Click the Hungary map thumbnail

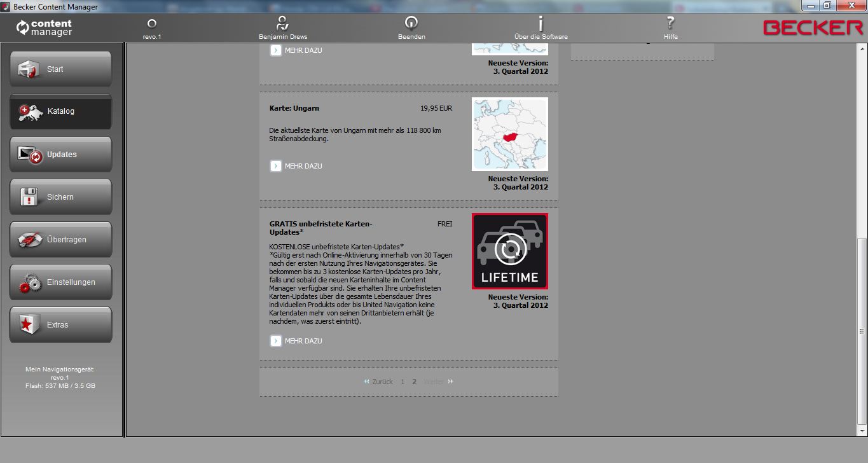[509, 134]
